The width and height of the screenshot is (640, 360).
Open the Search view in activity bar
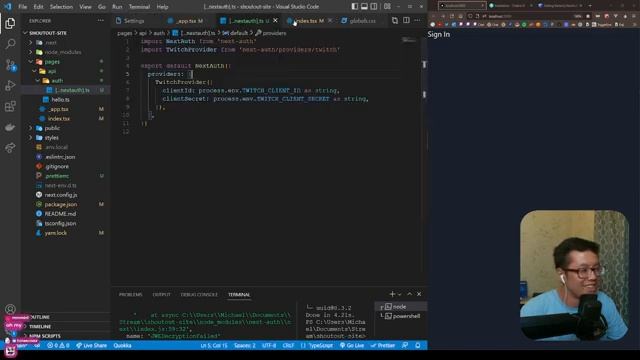point(10,44)
